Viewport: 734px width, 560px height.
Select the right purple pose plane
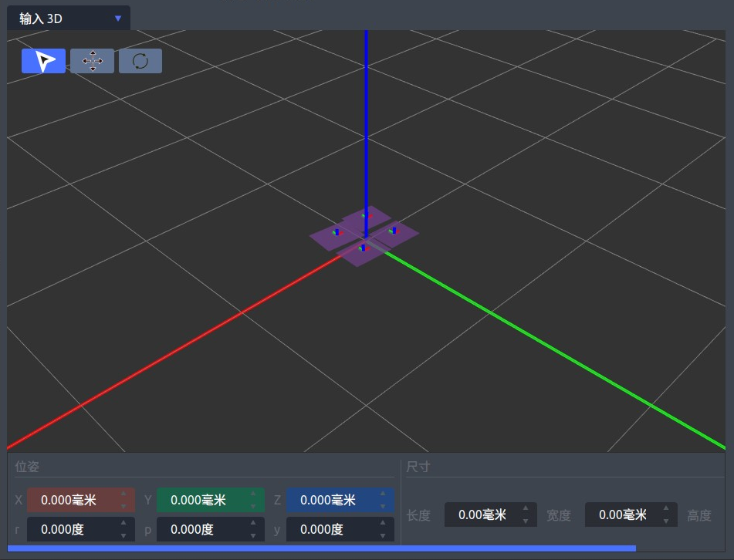[394, 234]
